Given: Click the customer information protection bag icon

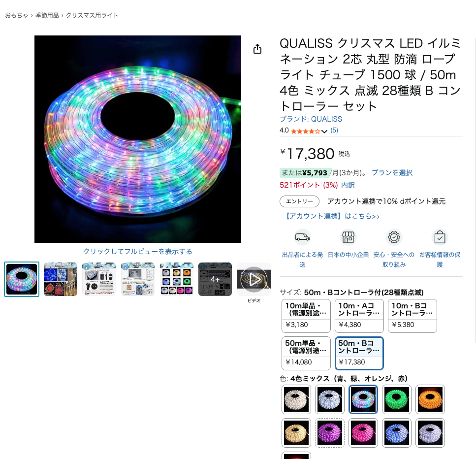Looking at the screenshot, I should pos(440,237).
